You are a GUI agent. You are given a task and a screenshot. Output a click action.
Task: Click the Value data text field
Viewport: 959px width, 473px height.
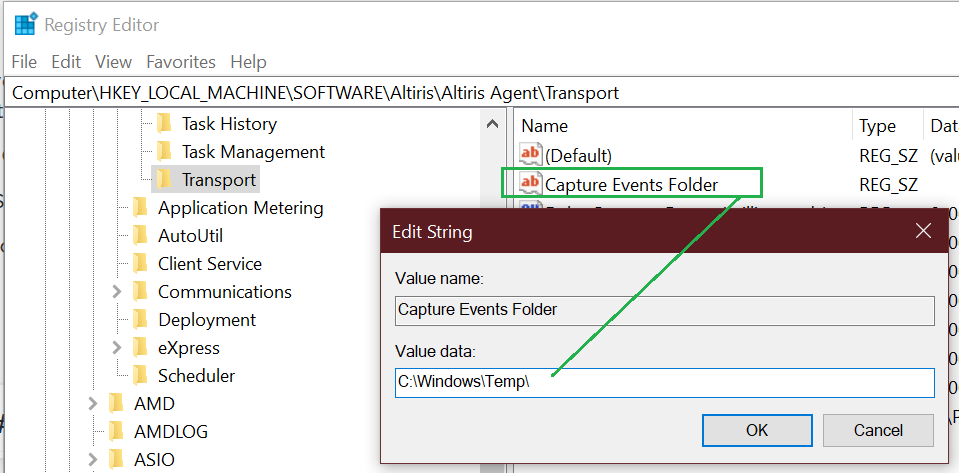pyautogui.click(x=664, y=383)
